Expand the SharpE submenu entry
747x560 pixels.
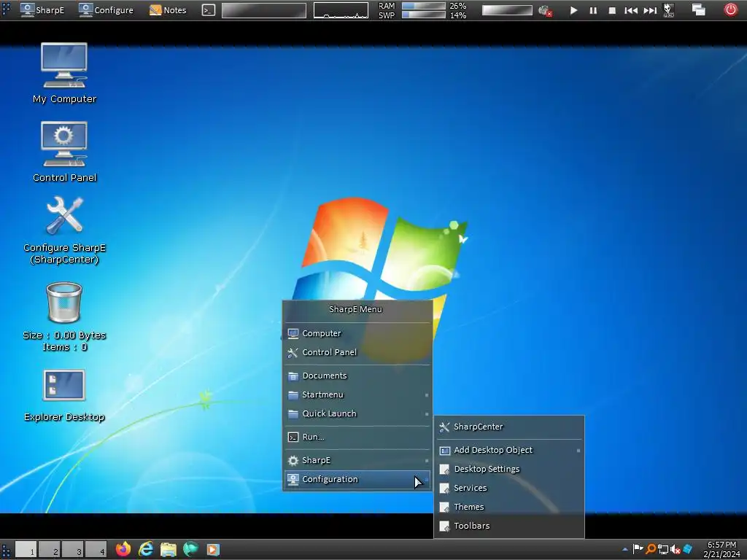click(357, 461)
